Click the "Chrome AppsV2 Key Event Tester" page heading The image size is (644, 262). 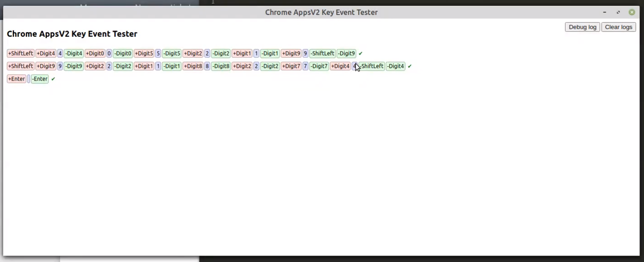pyautogui.click(x=72, y=34)
